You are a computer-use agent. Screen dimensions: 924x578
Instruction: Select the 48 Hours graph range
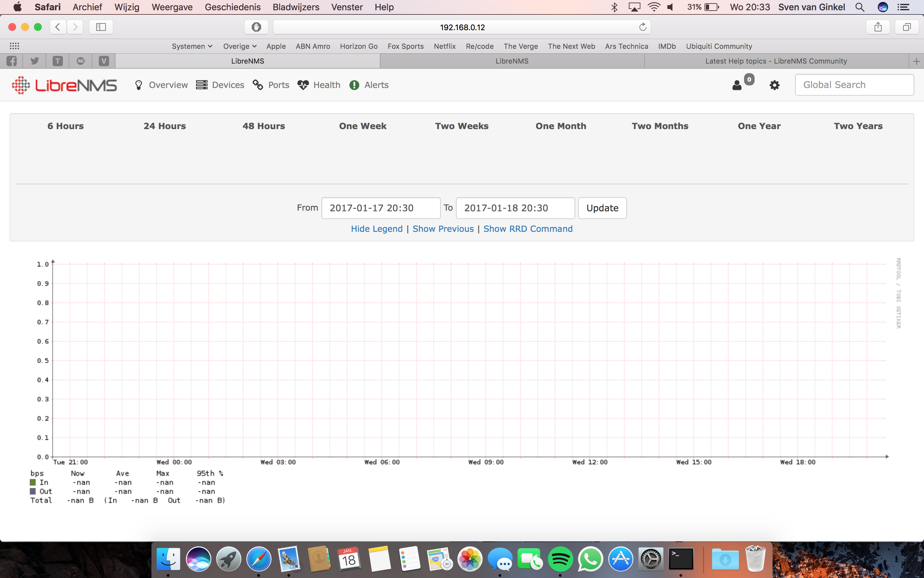coord(264,126)
